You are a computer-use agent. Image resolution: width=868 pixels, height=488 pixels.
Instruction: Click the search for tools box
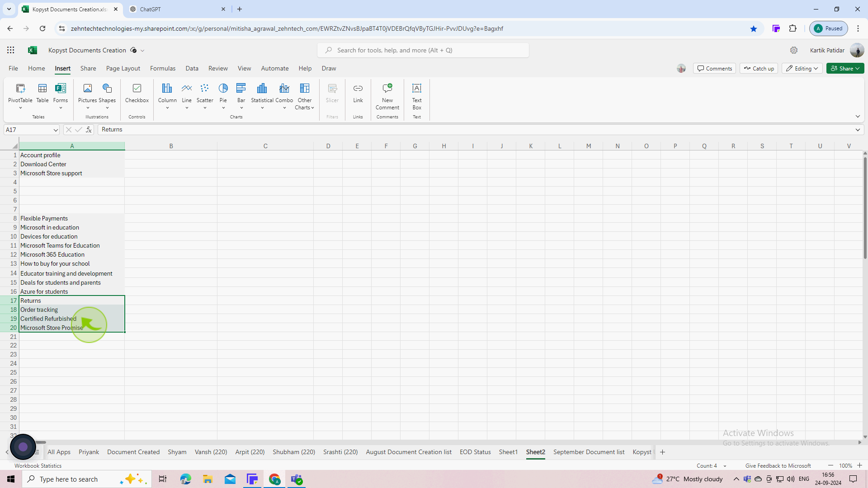[x=423, y=50]
